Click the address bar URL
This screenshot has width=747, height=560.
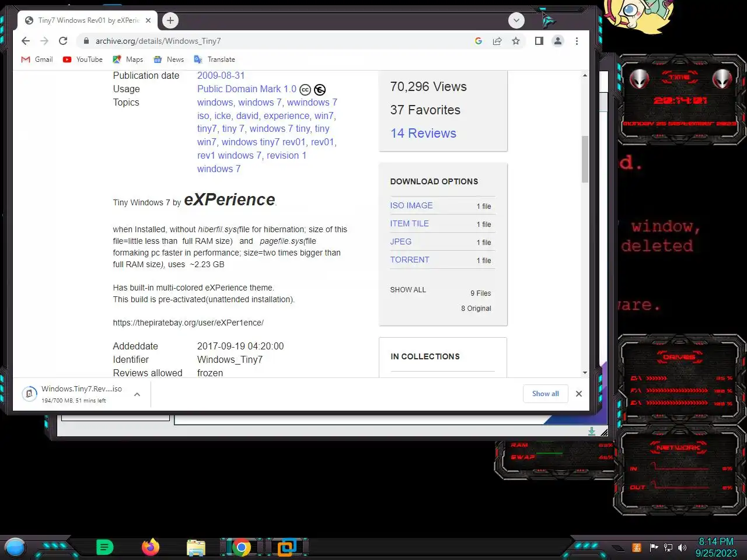(x=158, y=41)
